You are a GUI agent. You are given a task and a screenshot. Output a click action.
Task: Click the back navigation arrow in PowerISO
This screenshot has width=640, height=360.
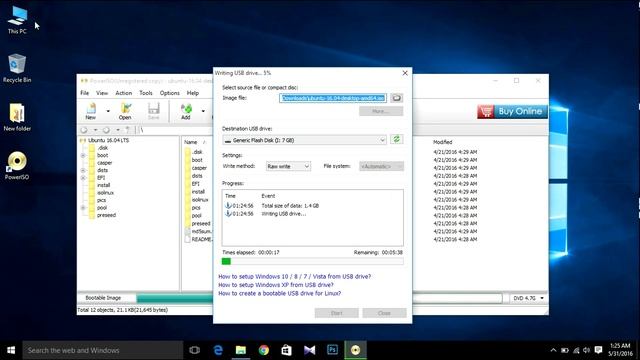pyautogui.click(x=84, y=130)
